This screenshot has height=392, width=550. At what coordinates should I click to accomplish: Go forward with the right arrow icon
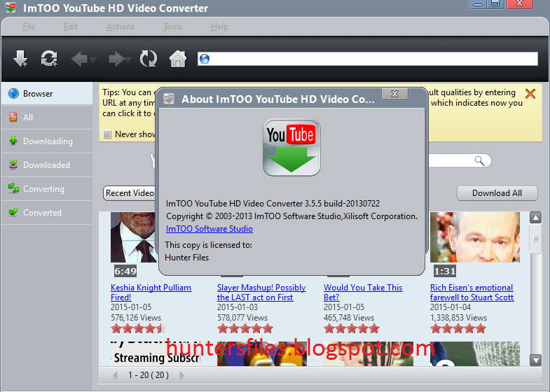coord(116,59)
